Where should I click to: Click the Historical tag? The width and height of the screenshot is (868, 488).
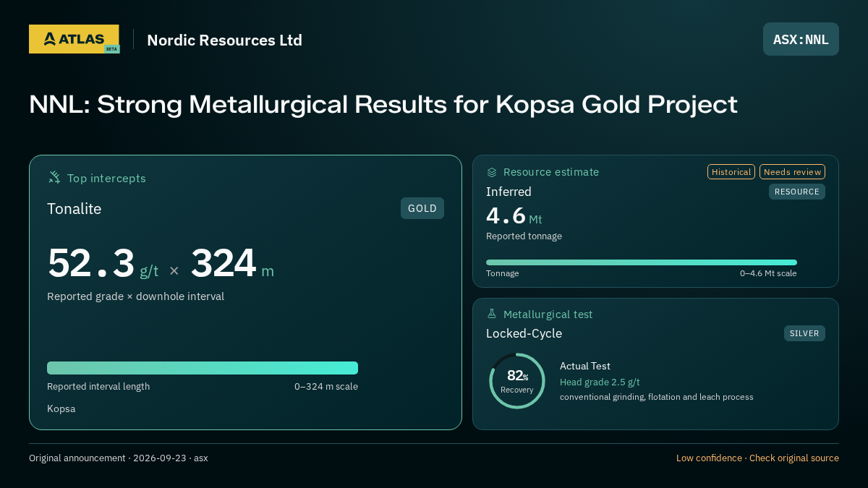point(731,172)
